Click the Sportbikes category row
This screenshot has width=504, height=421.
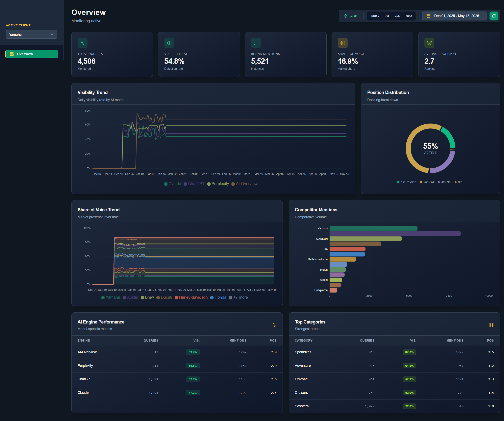[394, 352]
